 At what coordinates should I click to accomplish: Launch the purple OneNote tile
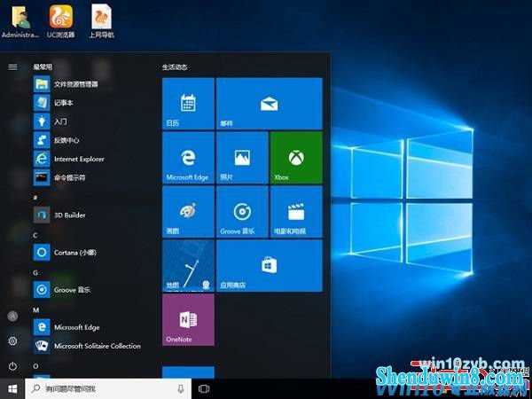(x=188, y=320)
